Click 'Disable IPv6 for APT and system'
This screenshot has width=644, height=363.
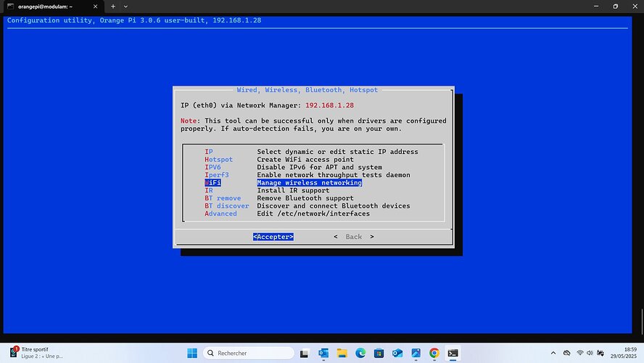320,167
